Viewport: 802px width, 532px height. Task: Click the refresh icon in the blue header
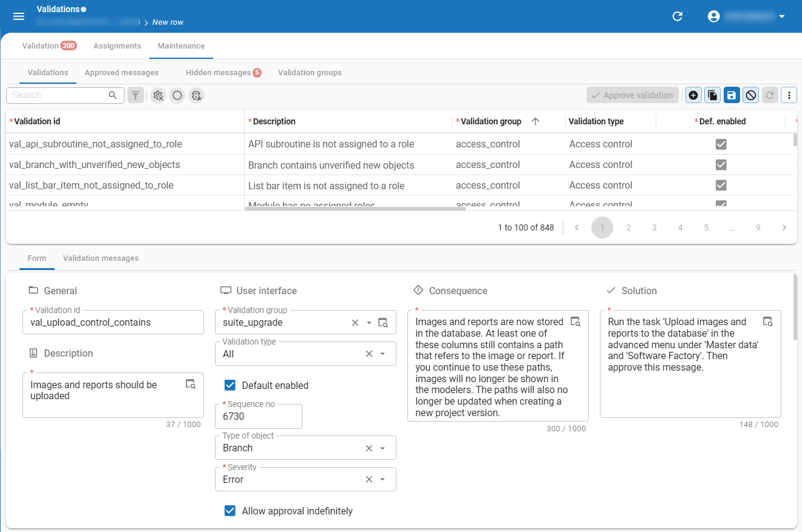point(678,16)
